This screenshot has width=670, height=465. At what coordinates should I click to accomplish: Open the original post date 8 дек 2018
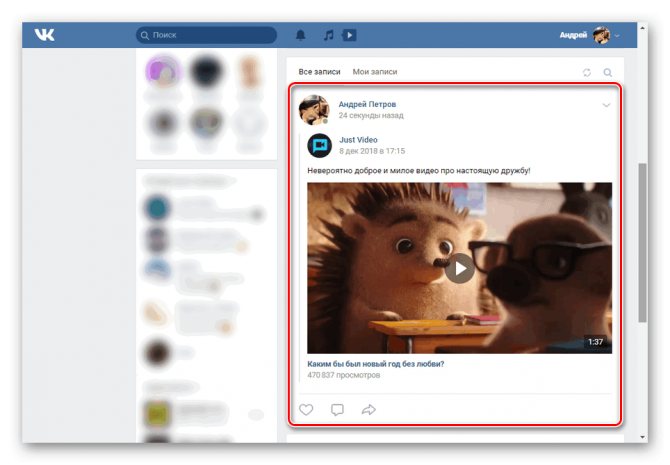click(x=372, y=151)
